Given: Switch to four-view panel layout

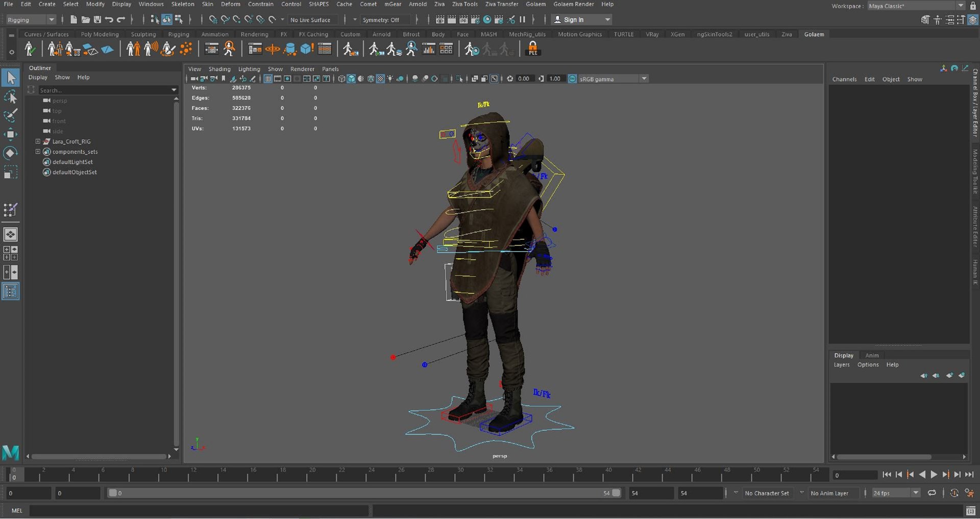Looking at the screenshot, I should 11,253.
